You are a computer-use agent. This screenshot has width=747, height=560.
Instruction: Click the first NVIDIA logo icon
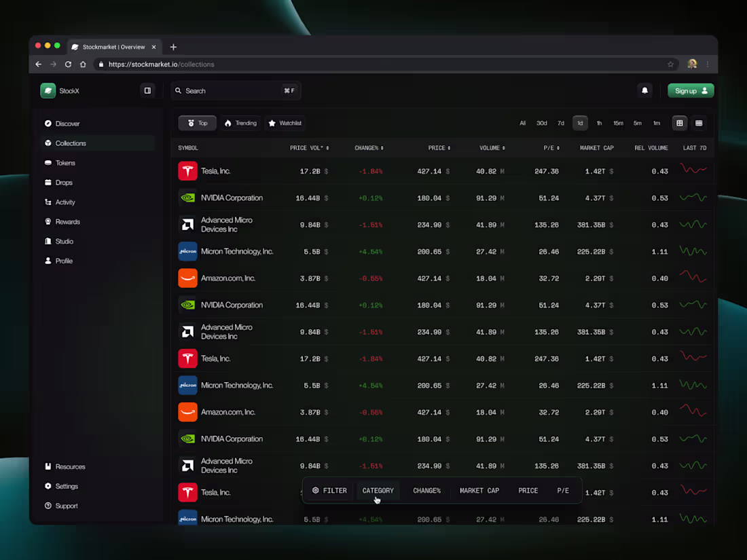(x=187, y=198)
